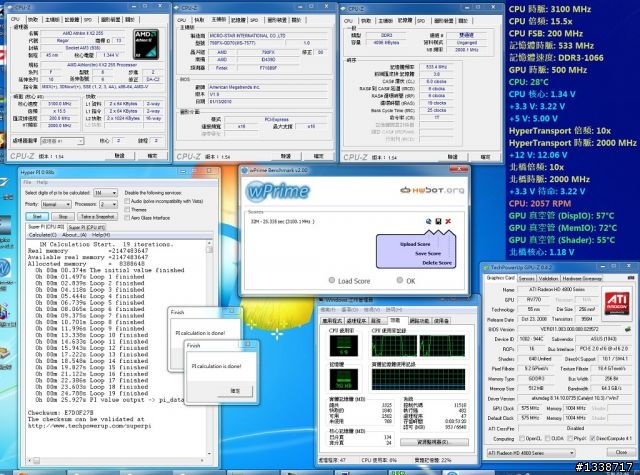This screenshot has height=475, width=640.
Task: Open the About...(A) menu
Action: (x=74, y=235)
